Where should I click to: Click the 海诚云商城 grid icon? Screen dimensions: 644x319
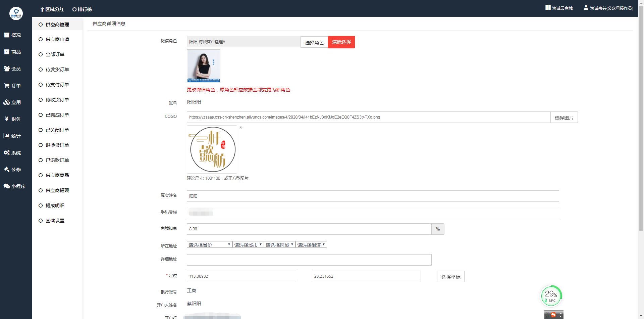pos(548,7)
